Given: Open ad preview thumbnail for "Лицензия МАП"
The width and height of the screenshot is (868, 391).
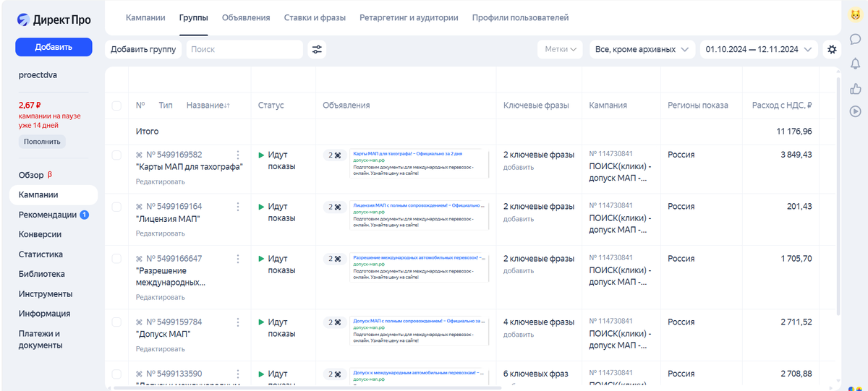Looking at the screenshot, I should [x=419, y=215].
